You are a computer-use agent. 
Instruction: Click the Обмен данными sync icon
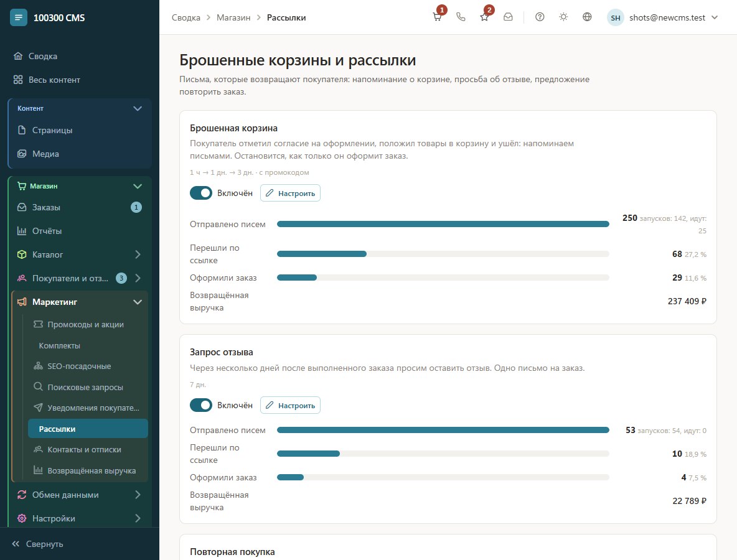[x=22, y=495]
